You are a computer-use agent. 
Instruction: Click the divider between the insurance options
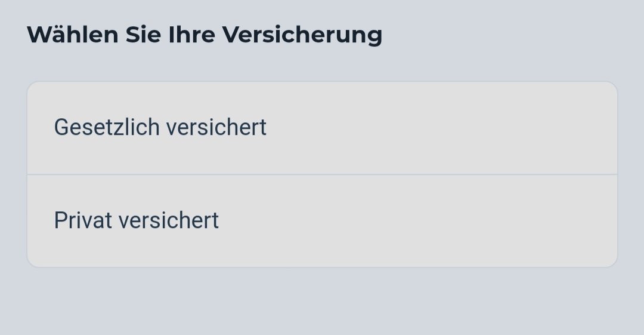pos(322,174)
